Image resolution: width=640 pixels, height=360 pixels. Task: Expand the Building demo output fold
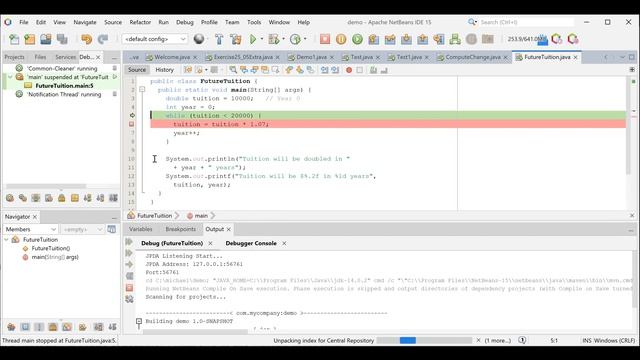click(139, 321)
